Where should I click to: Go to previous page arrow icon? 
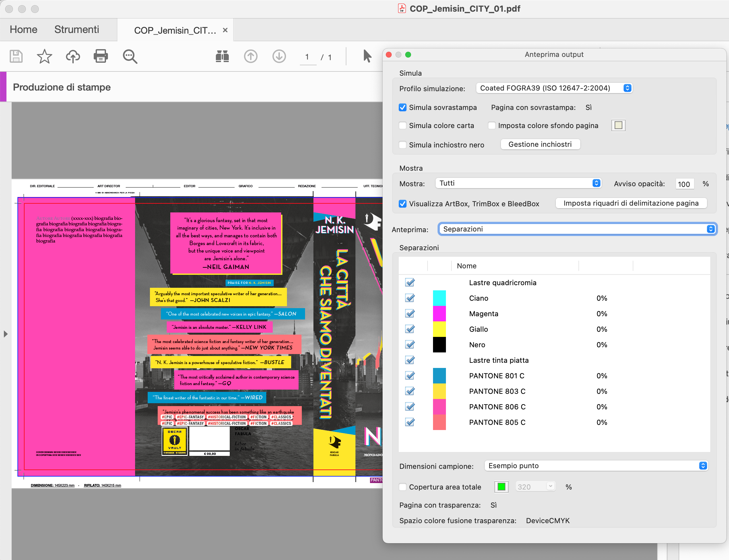click(x=250, y=56)
